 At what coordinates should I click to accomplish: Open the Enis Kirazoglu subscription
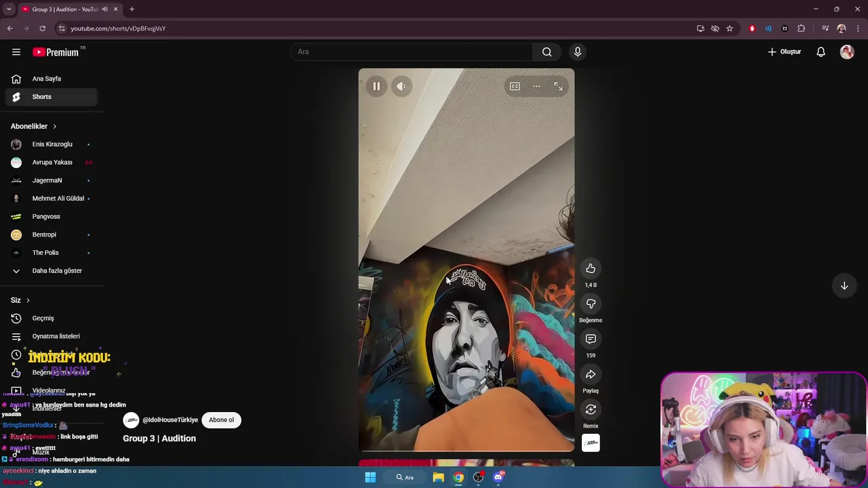point(52,144)
